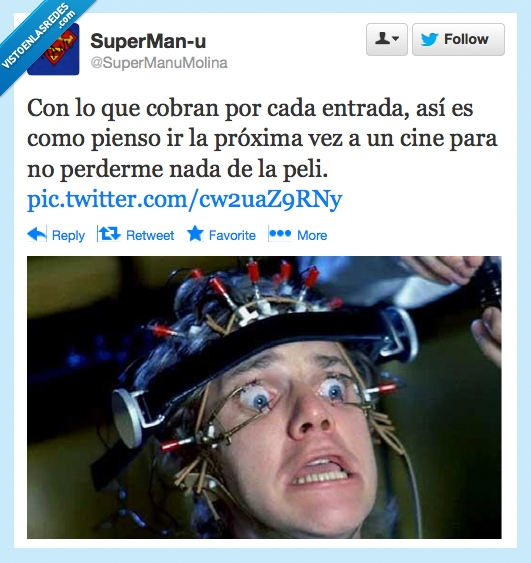Click the Reply text label
This screenshot has width=531, height=563.
[68, 236]
